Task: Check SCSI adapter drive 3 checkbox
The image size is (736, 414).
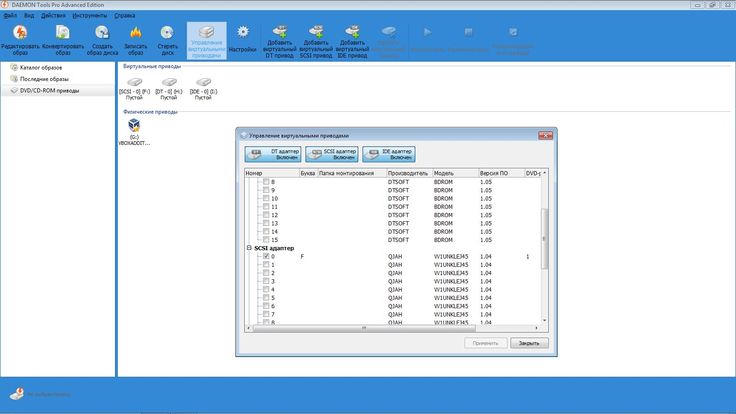Action: point(266,281)
